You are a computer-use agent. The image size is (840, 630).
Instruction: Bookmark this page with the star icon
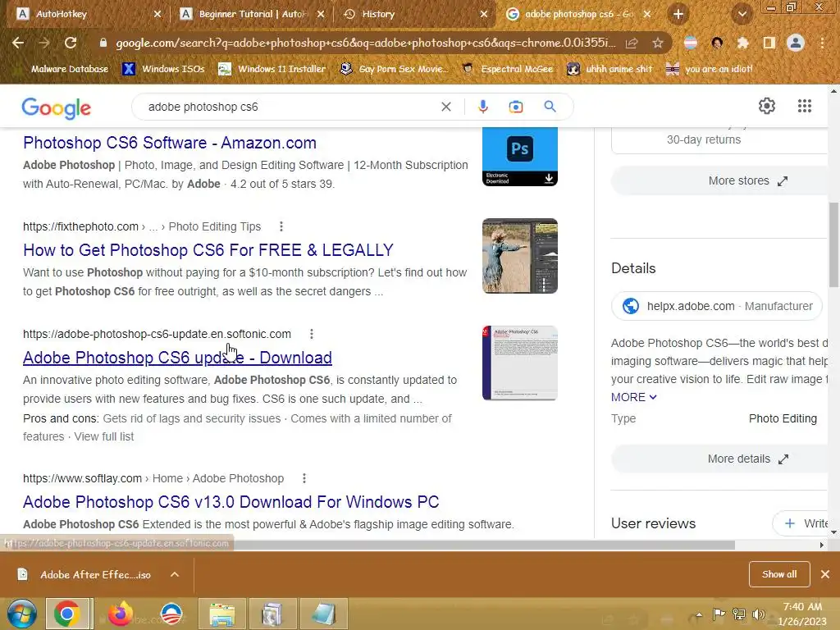tap(657, 43)
